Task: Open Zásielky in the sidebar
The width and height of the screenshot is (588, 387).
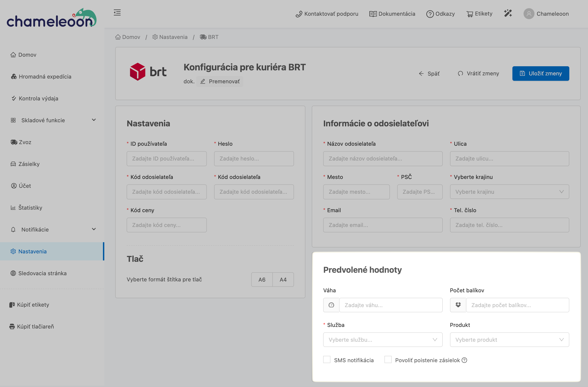Action: [x=29, y=164]
